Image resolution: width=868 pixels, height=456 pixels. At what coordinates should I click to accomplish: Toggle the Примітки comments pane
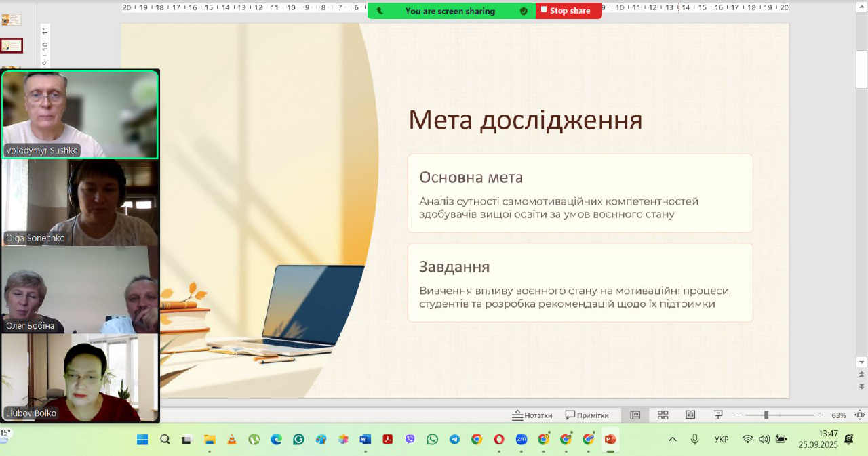pos(587,415)
